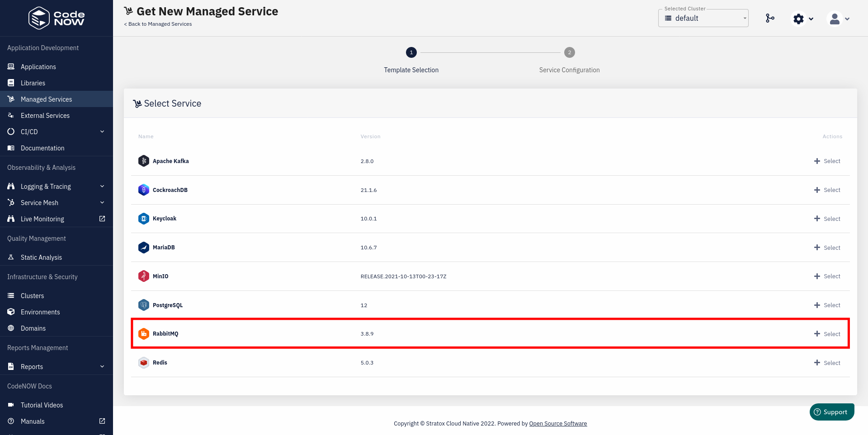Open Live Monitoring external link icon
This screenshot has height=435, width=868.
pyautogui.click(x=102, y=219)
